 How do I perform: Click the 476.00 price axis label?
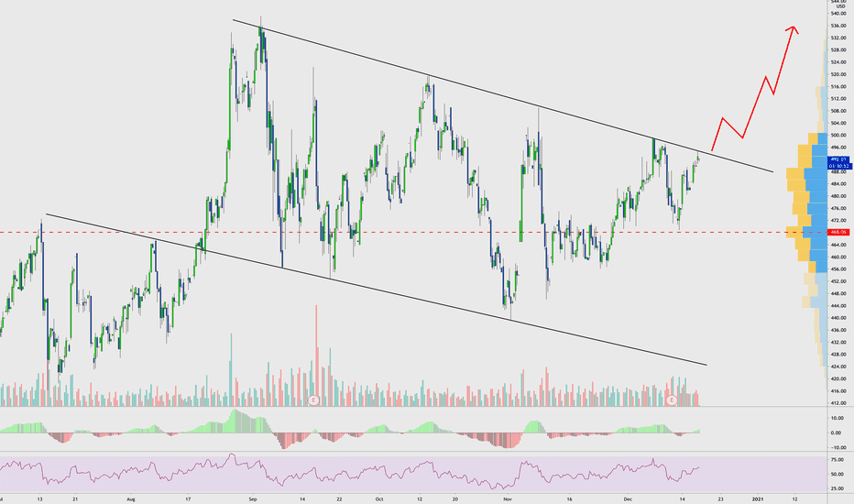tap(838, 208)
